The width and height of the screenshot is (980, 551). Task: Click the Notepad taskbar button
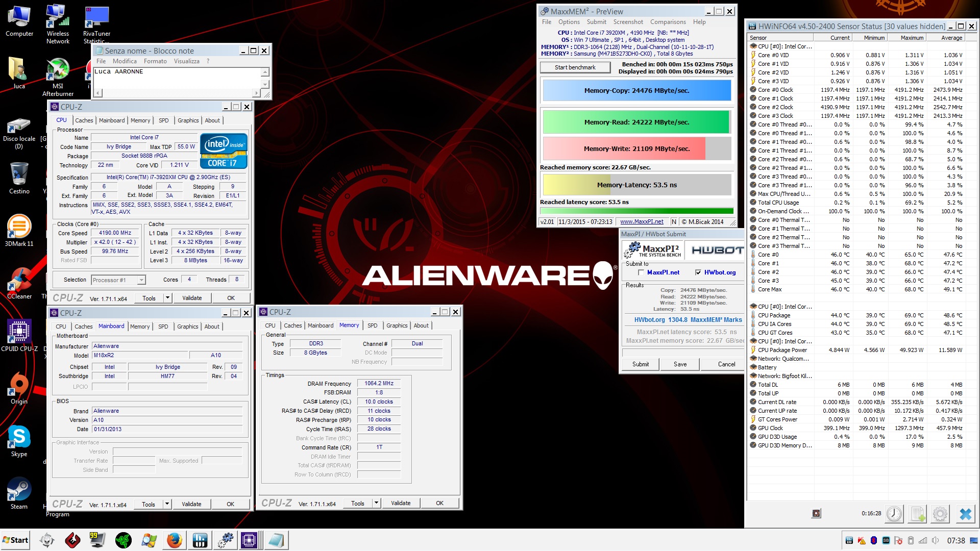(x=276, y=540)
